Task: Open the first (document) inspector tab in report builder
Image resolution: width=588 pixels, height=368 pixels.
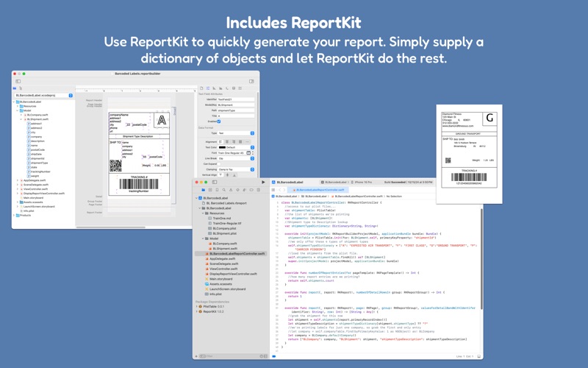Action: tap(201, 88)
